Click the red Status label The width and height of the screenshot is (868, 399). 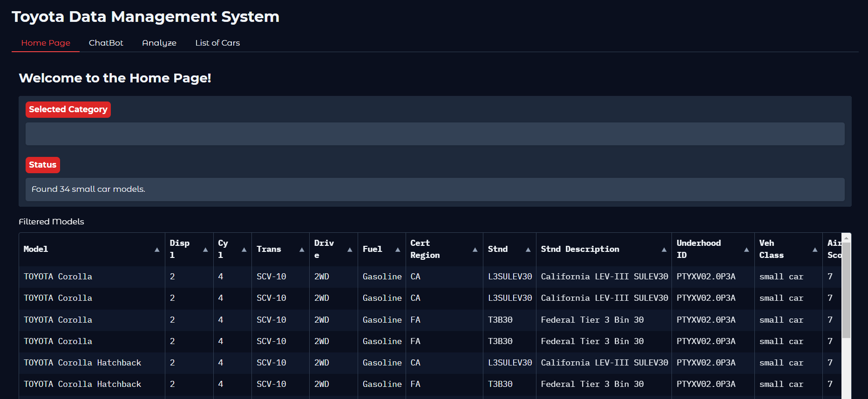pos(43,165)
